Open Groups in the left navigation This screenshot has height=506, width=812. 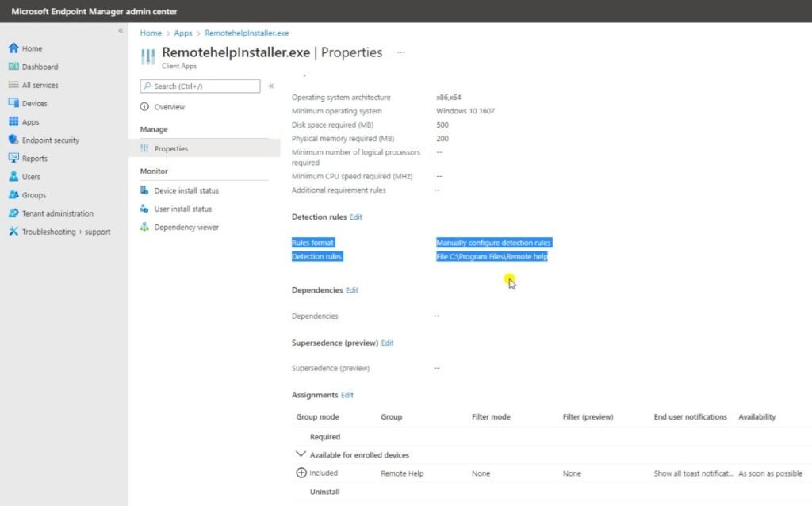click(x=33, y=195)
